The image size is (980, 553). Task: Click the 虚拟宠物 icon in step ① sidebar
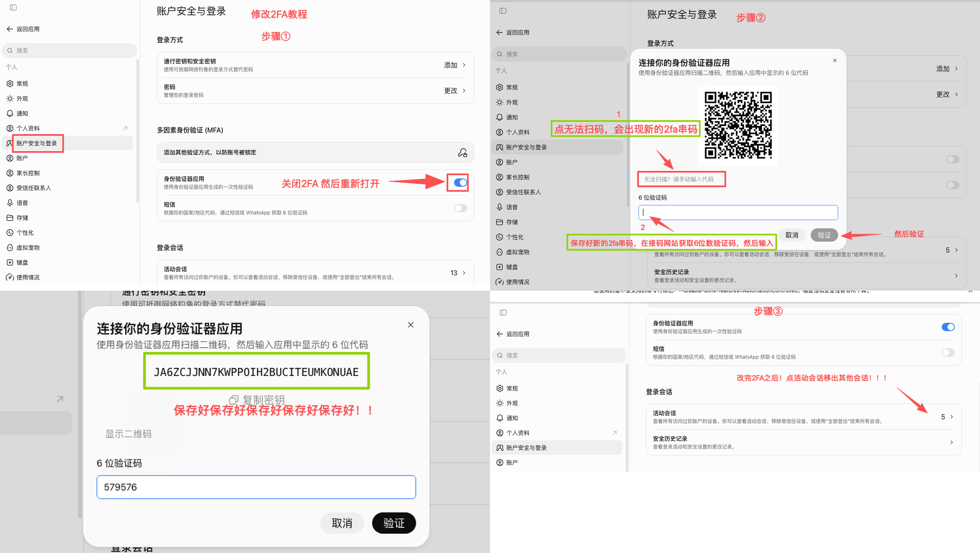(10, 248)
